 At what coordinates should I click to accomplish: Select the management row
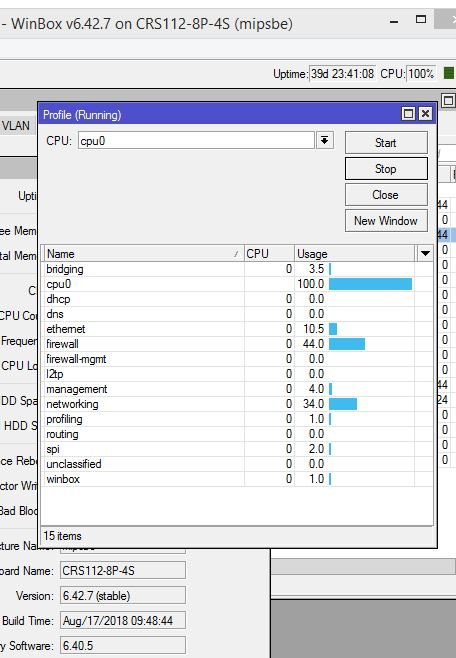click(238, 389)
